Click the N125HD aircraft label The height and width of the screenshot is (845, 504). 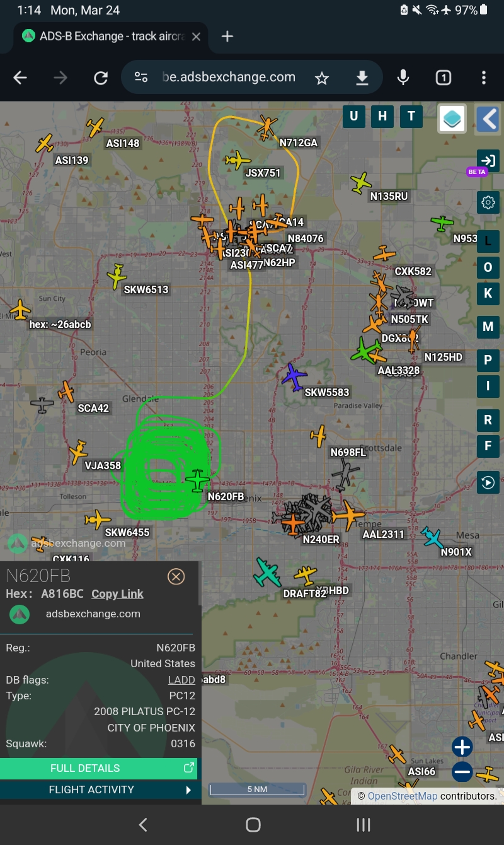pyautogui.click(x=444, y=357)
